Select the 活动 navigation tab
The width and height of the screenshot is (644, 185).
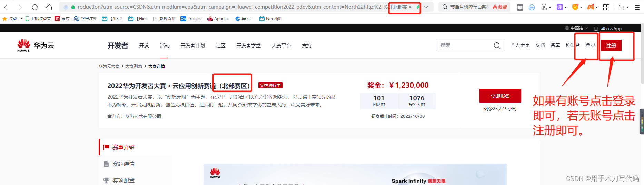click(x=165, y=46)
